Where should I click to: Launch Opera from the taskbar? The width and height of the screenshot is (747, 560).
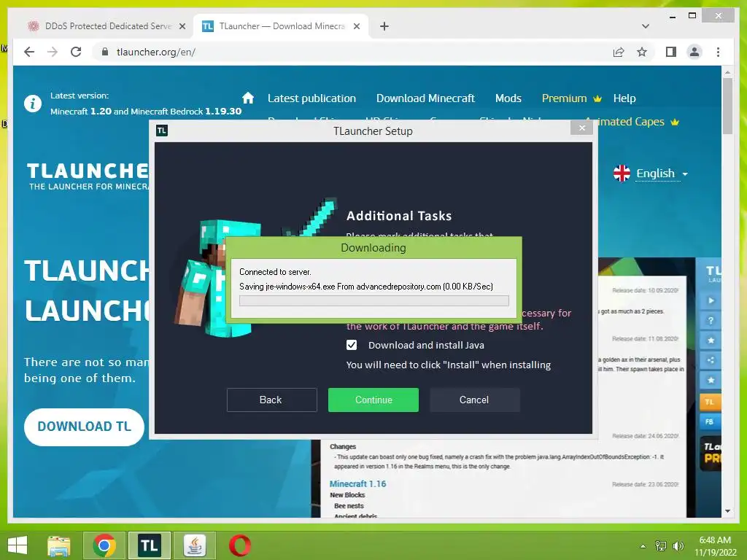(x=239, y=545)
